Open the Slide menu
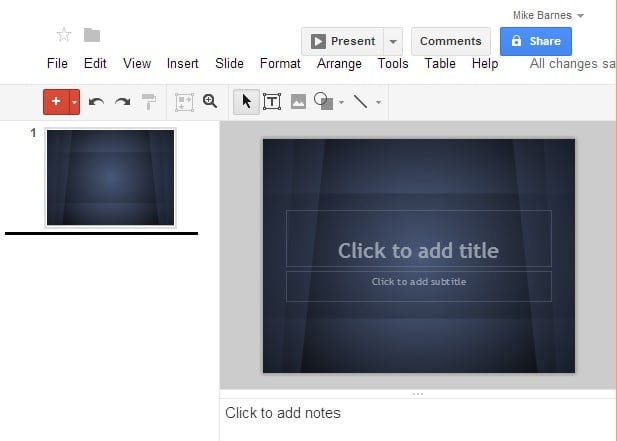Screen dimensions: 617x441 point(229,63)
